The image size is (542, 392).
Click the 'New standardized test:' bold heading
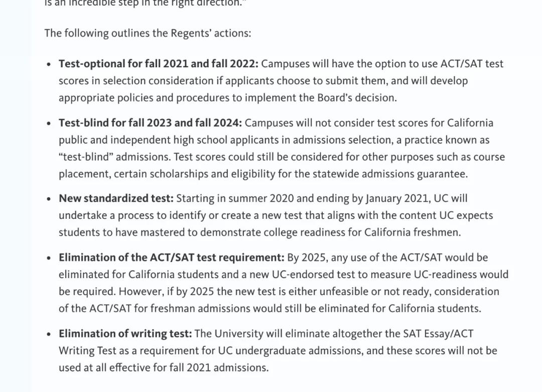pyautogui.click(x=116, y=198)
